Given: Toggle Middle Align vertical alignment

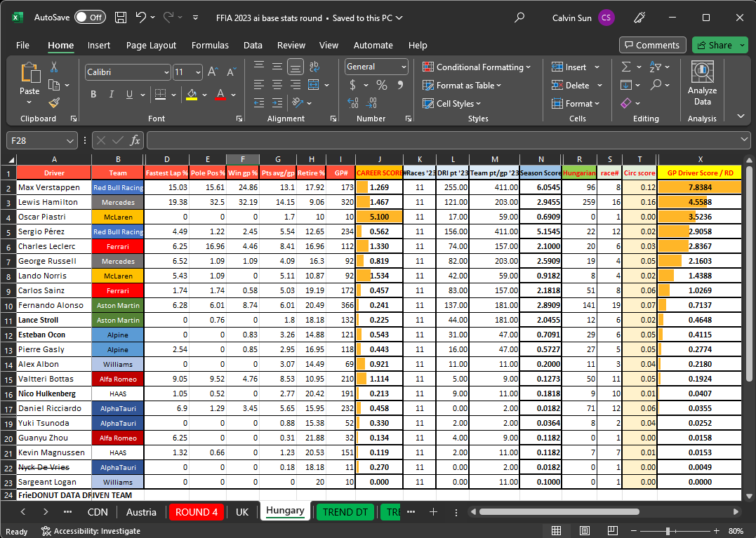Looking at the screenshot, I should [x=277, y=67].
